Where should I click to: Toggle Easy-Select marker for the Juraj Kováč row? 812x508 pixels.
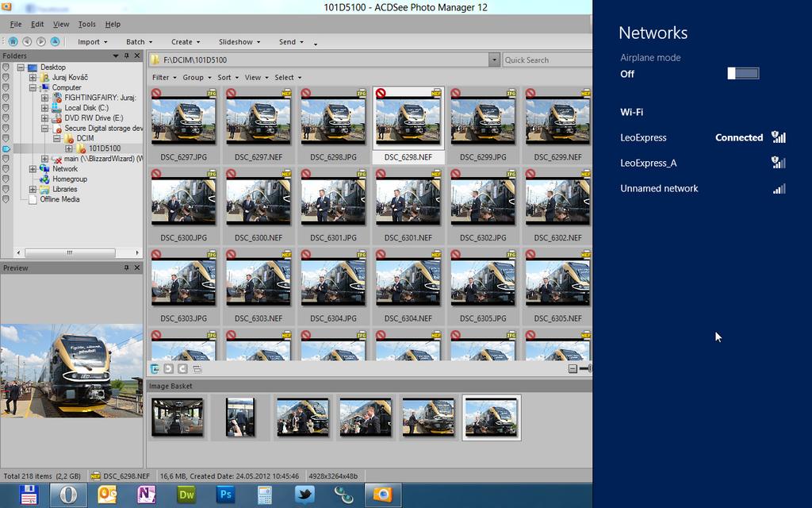point(6,77)
